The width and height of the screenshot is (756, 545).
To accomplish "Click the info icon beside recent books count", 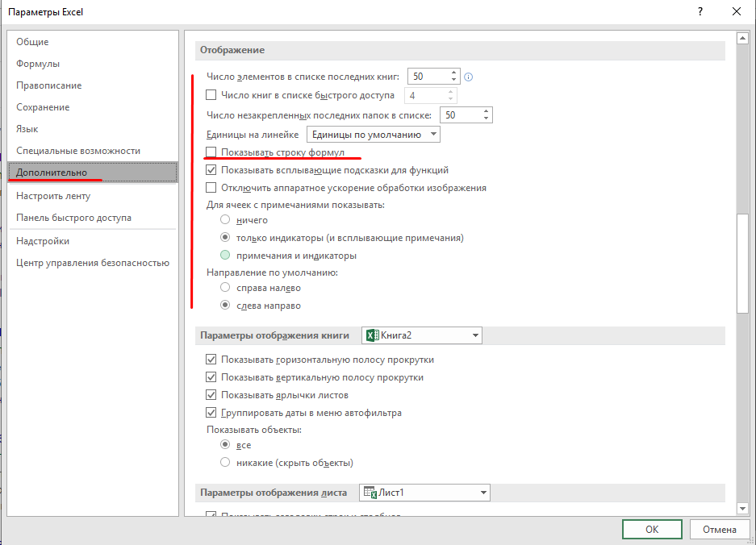I will [468, 77].
